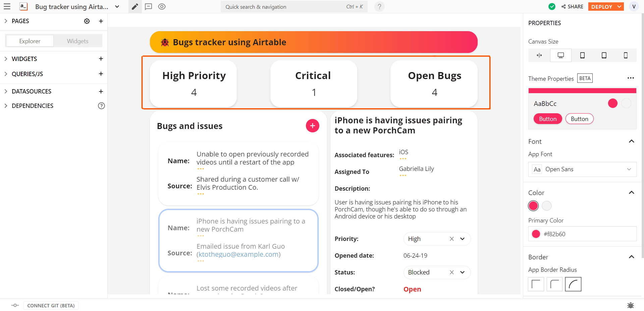
Task: Switch to the Explorer tab
Action: pyautogui.click(x=30, y=41)
